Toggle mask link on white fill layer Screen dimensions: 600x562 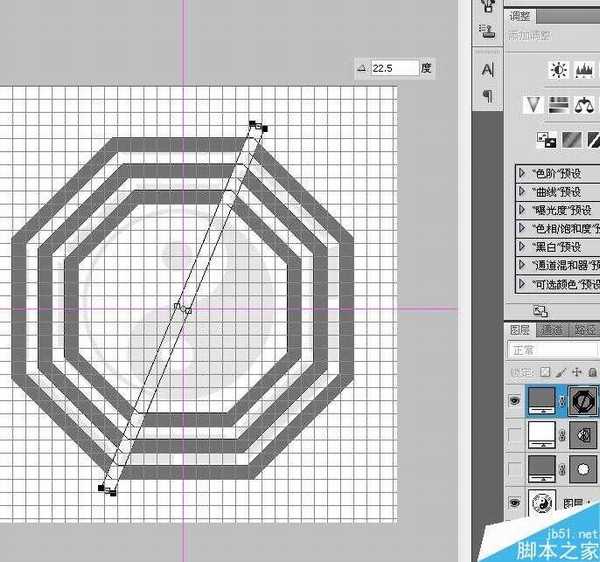(x=562, y=435)
